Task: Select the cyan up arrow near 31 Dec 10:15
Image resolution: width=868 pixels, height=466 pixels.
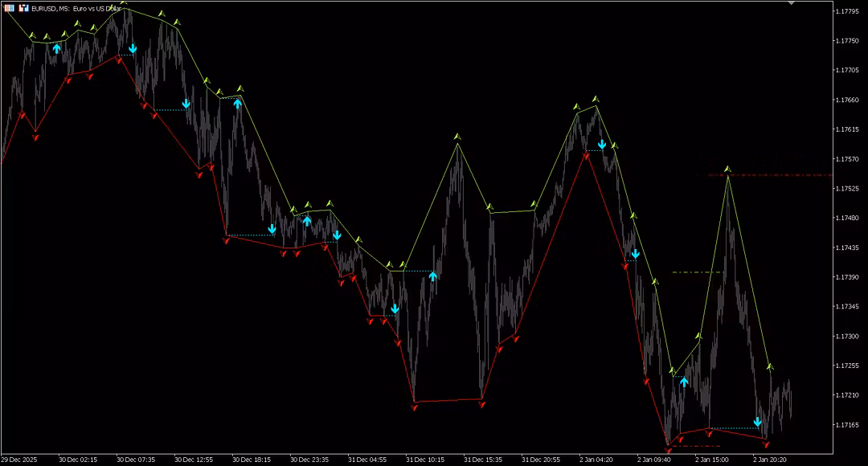Action: pos(432,276)
